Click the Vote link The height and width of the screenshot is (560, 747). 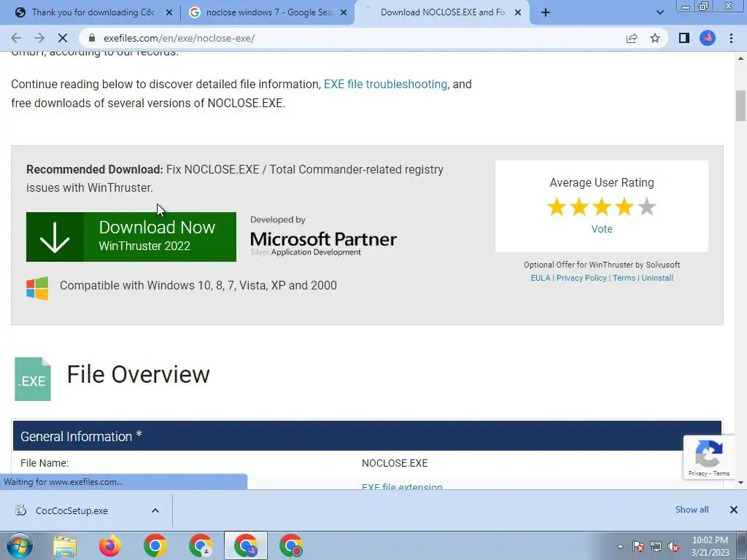point(602,229)
